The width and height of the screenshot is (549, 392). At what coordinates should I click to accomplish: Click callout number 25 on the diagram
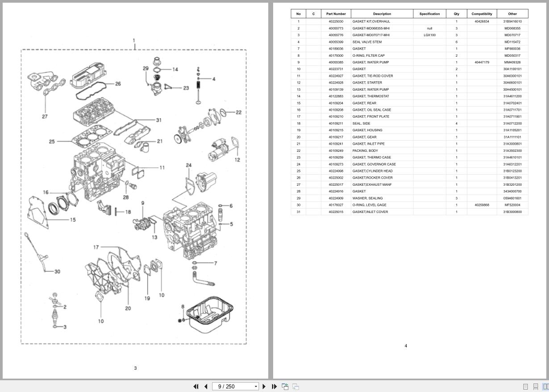52,142
